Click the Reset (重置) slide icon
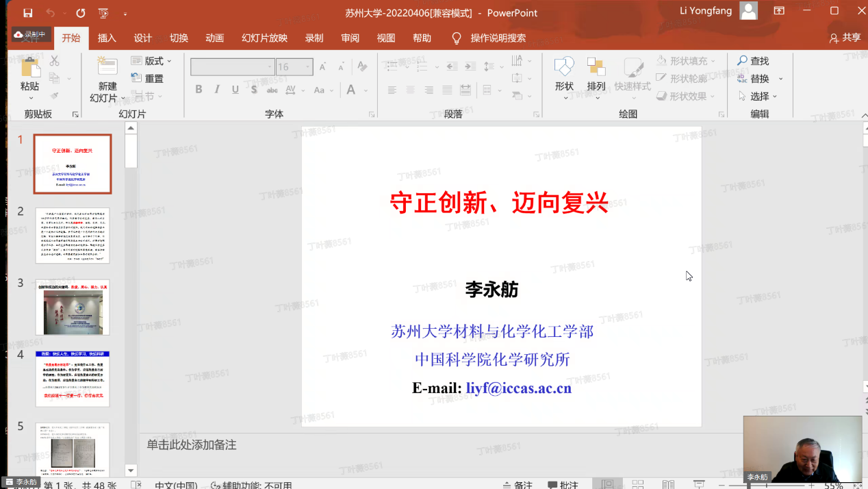Viewport: 868px width, 489px height. (x=136, y=79)
